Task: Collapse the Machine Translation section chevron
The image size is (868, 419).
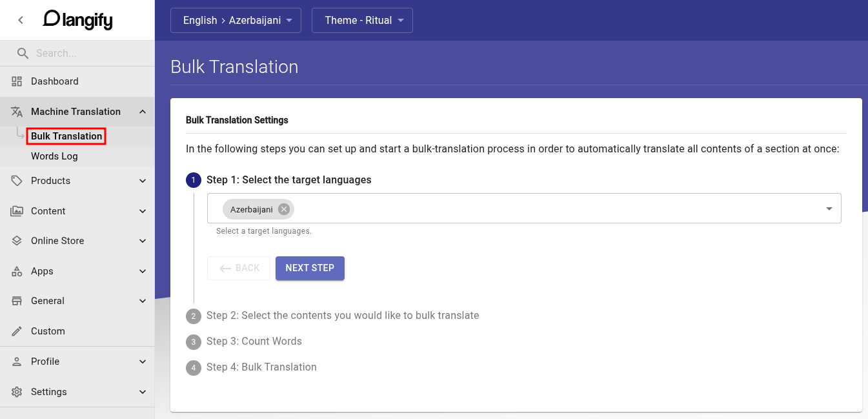Action: click(143, 112)
